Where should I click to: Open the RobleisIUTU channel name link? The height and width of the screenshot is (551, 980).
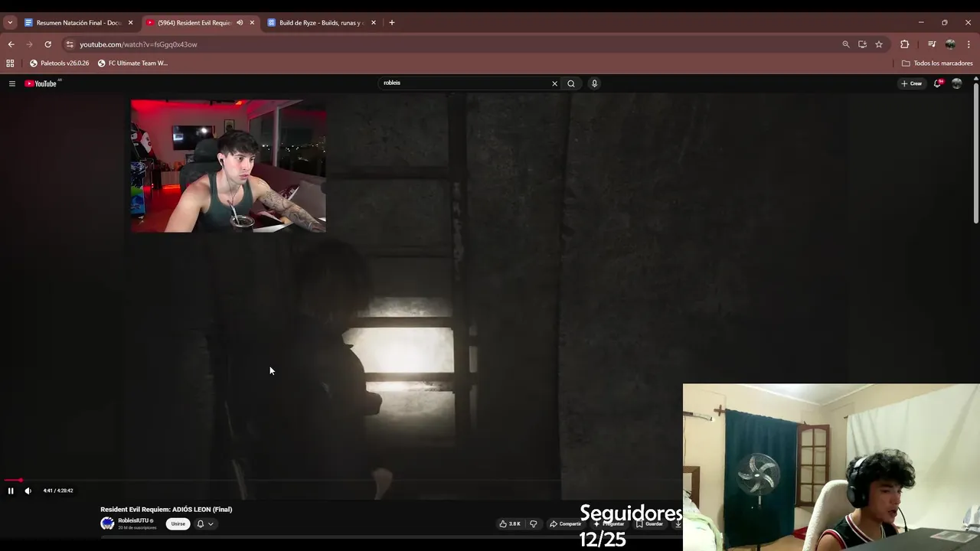point(134,520)
